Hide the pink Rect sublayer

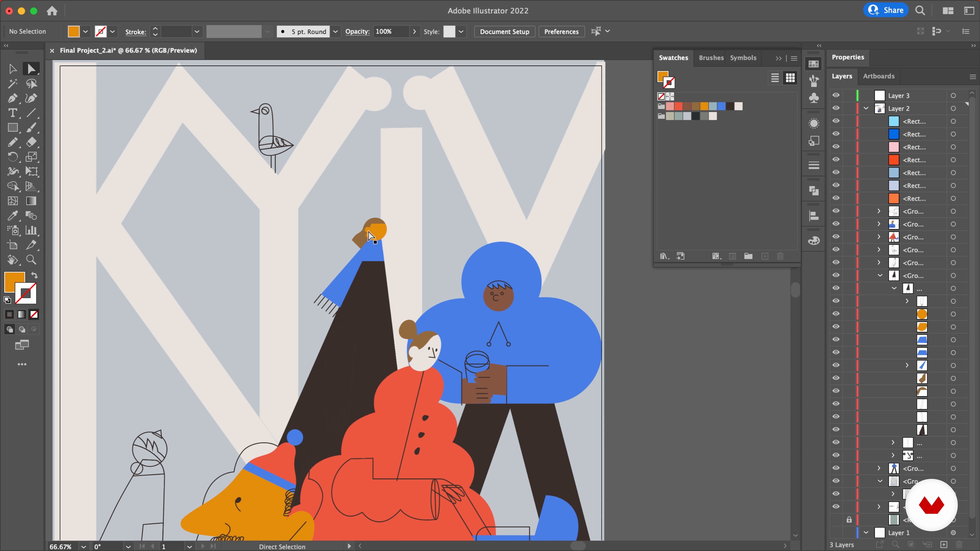[x=836, y=147]
